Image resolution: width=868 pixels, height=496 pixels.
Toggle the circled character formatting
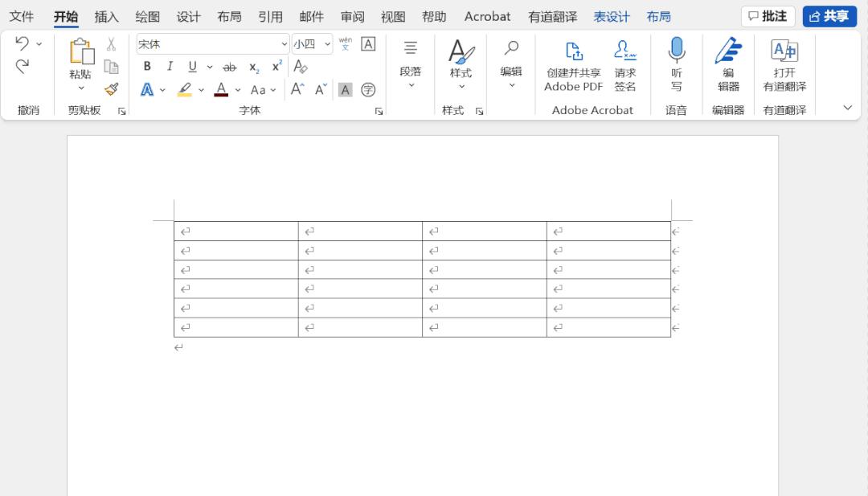pyautogui.click(x=368, y=90)
